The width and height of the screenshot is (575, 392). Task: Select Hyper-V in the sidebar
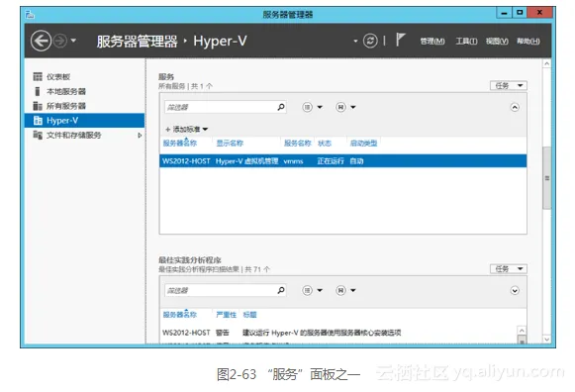coord(84,121)
